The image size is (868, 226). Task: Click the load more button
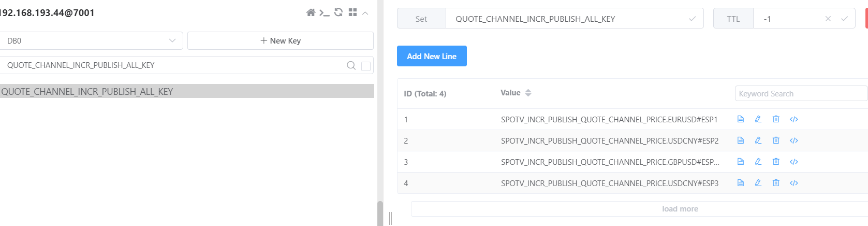[x=680, y=209]
